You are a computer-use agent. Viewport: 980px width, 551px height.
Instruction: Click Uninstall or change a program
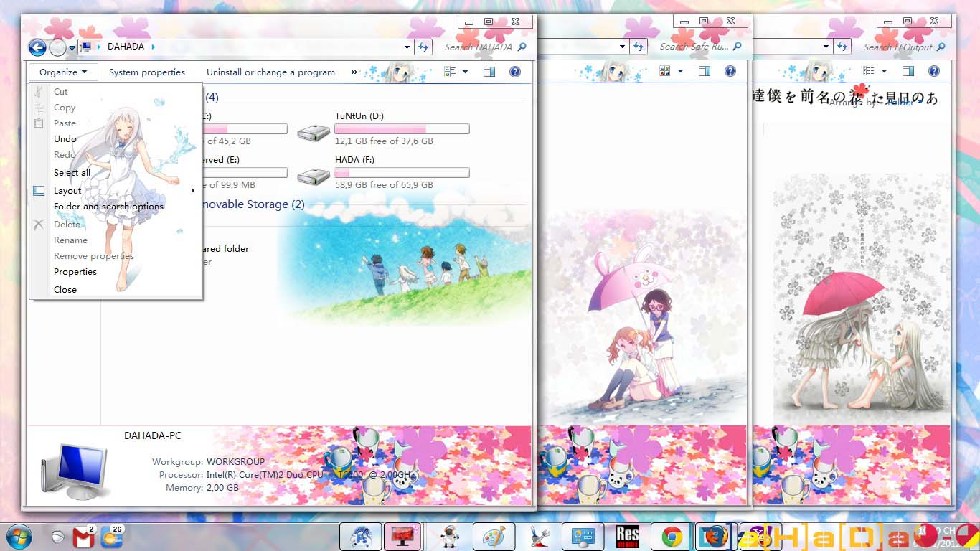tap(271, 72)
